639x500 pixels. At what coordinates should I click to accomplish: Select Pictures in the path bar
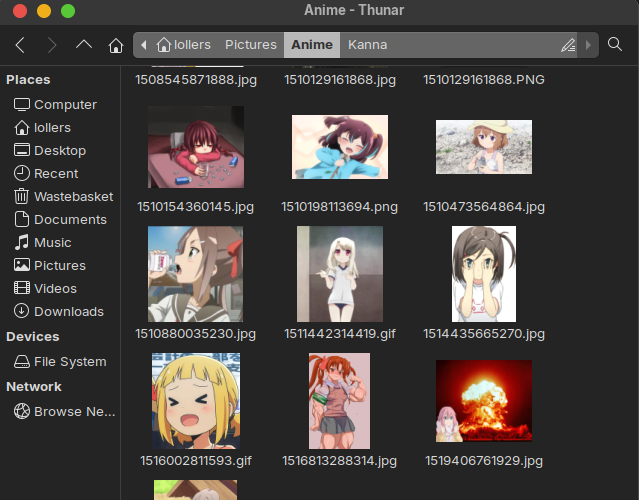pos(251,45)
